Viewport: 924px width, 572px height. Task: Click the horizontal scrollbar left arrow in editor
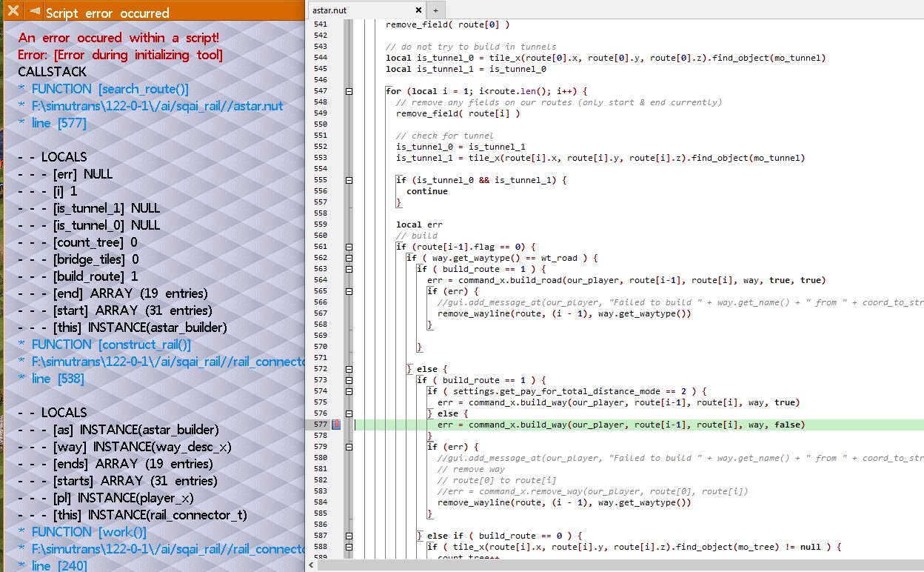click(x=312, y=565)
